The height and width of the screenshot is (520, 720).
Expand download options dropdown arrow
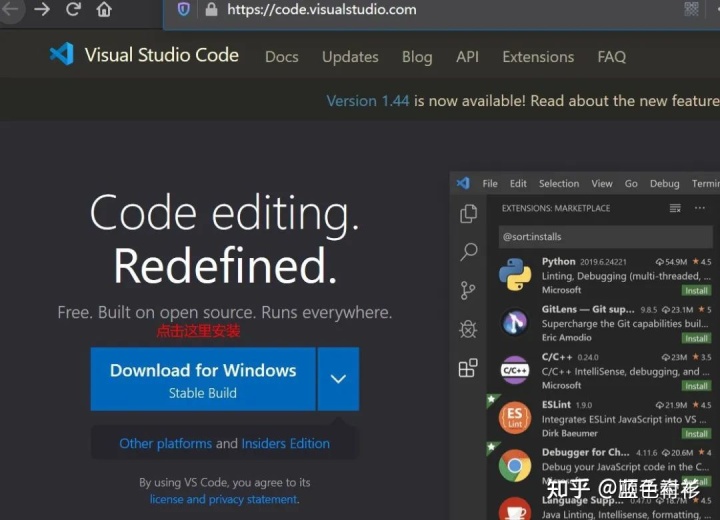coord(338,379)
